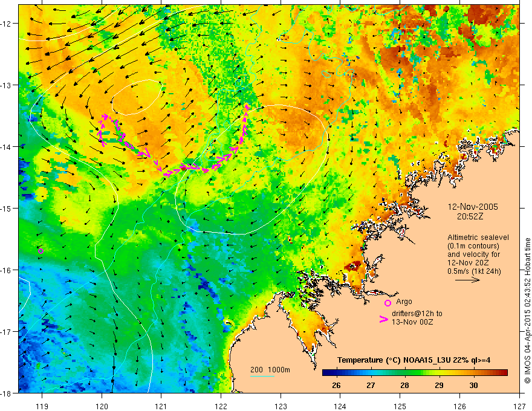Click the color bar tick label 27

(x=371, y=386)
